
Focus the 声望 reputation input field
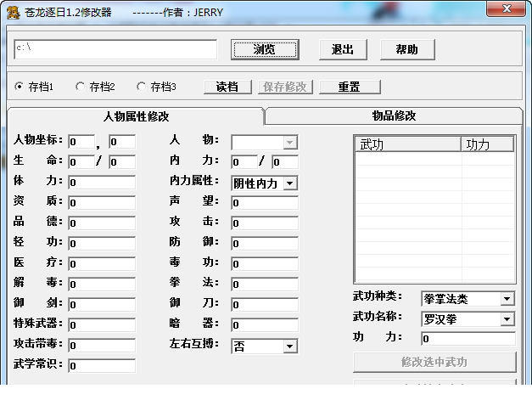click(x=265, y=203)
